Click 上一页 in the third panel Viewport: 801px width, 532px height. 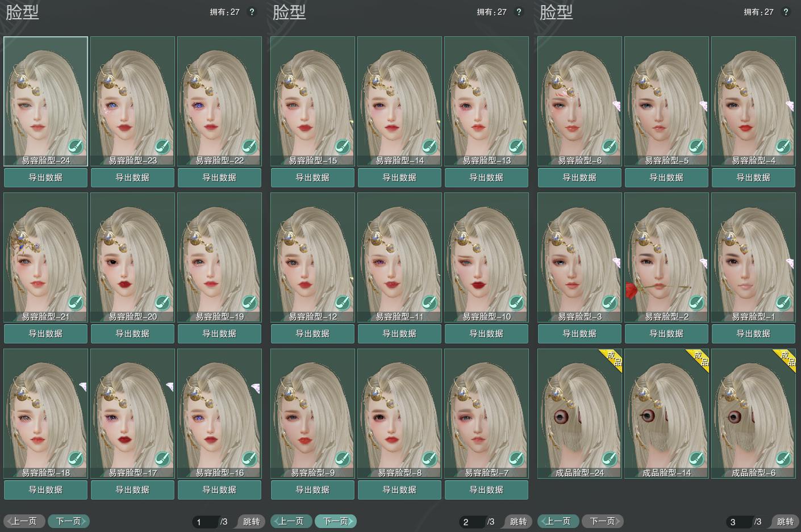tap(558, 521)
